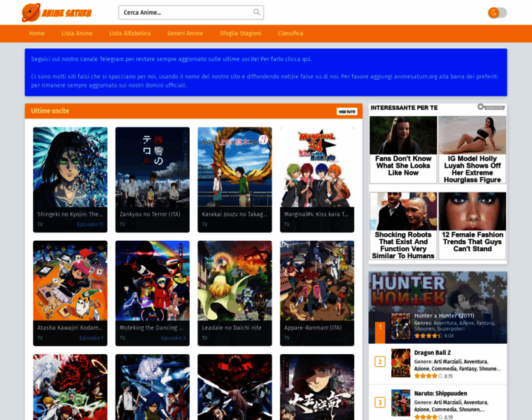Open the Classifica menu item
The height and width of the screenshot is (420, 532).
pos(290,33)
